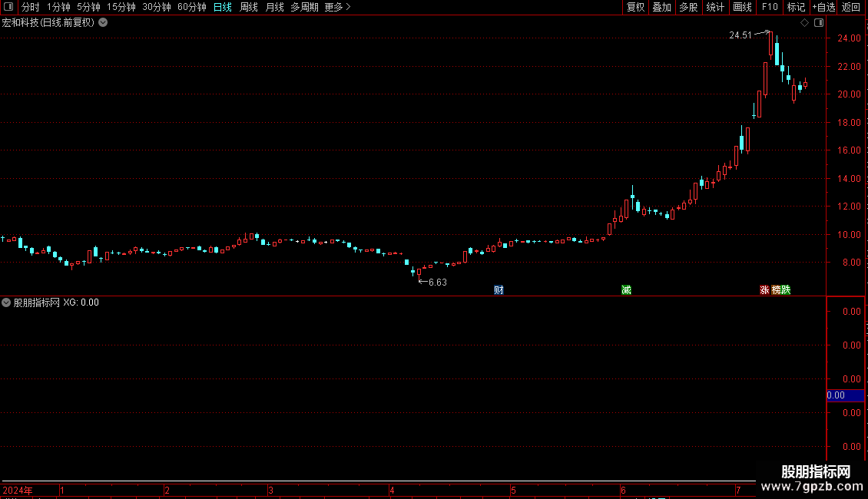
Task: Activate the 画线 drawing tools
Action: point(742,7)
